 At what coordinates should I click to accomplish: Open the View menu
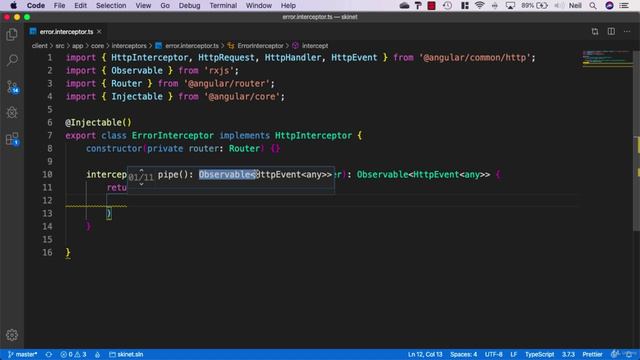143,5
